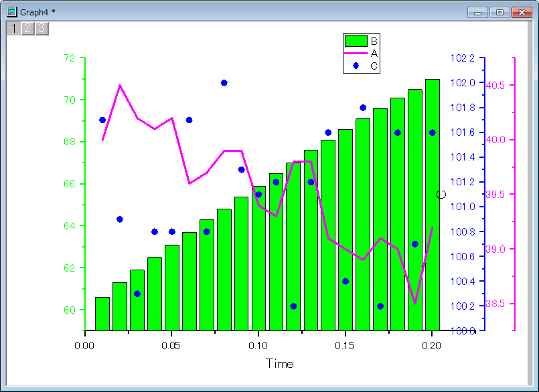Click green B legend swatch
This screenshot has height=392, width=539.
[356, 41]
